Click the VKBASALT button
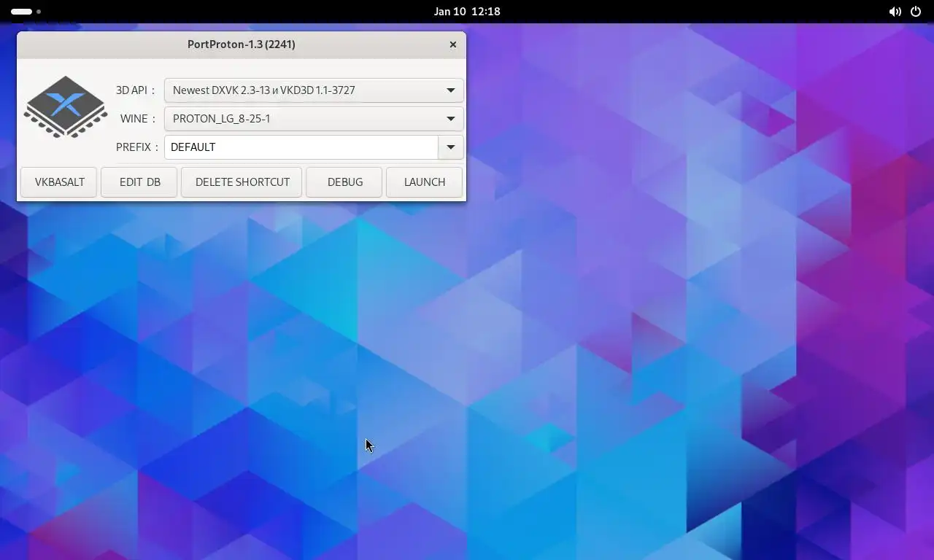Image resolution: width=934 pixels, height=560 pixels. [x=59, y=182]
